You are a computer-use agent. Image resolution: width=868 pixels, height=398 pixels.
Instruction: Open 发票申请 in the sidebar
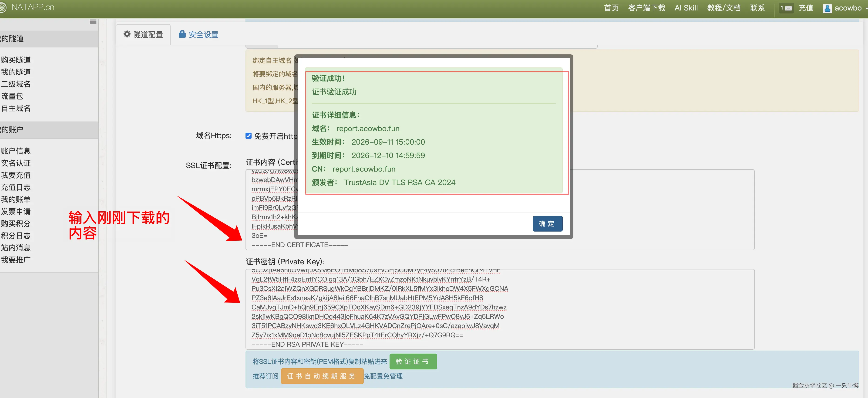[16, 212]
